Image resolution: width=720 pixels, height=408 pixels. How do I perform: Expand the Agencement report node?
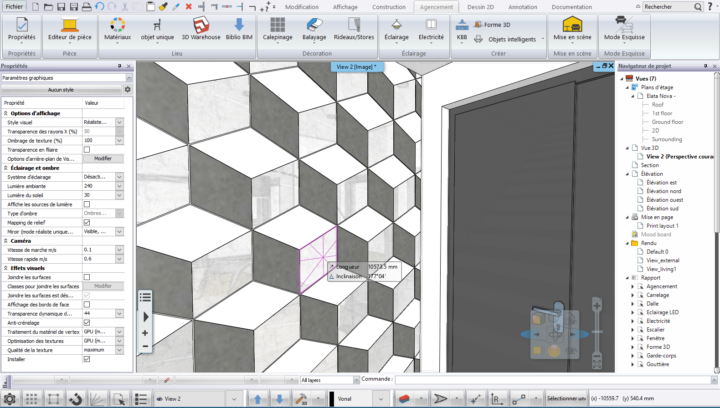(633, 286)
